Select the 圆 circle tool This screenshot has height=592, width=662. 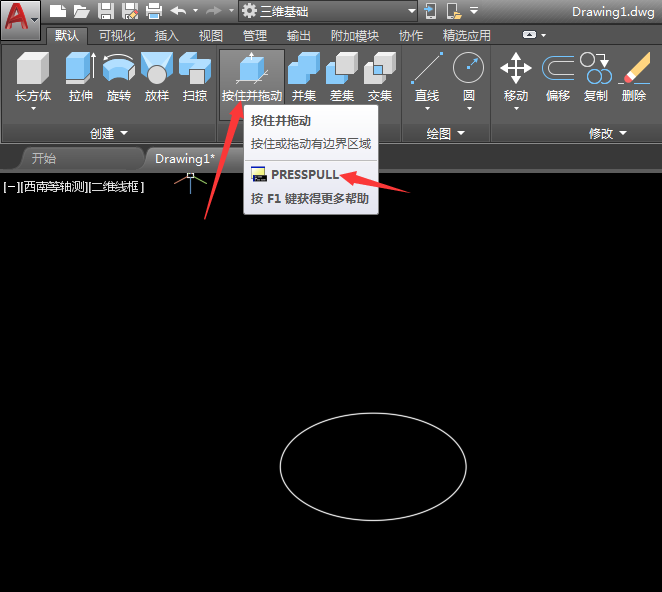point(469,76)
